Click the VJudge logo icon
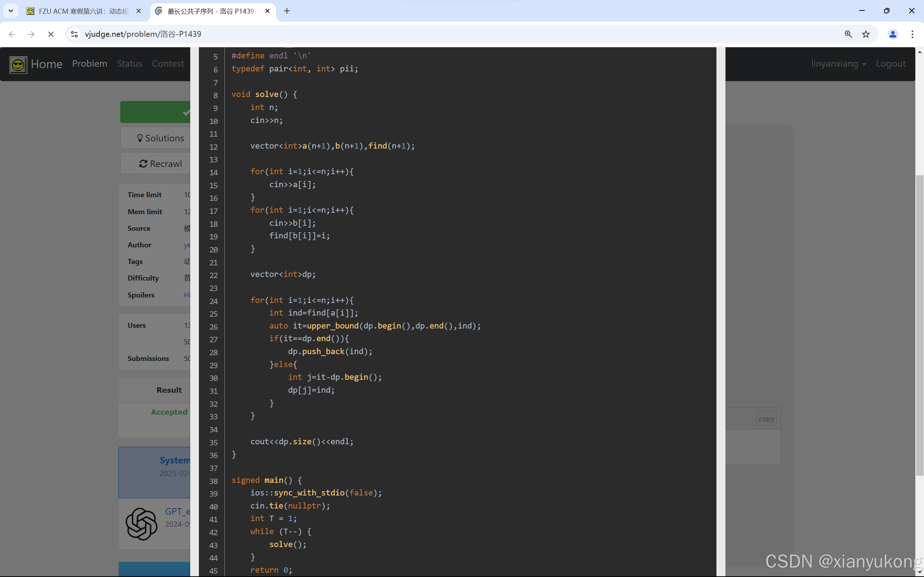The width and height of the screenshot is (924, 577). (x=18, y=65)
